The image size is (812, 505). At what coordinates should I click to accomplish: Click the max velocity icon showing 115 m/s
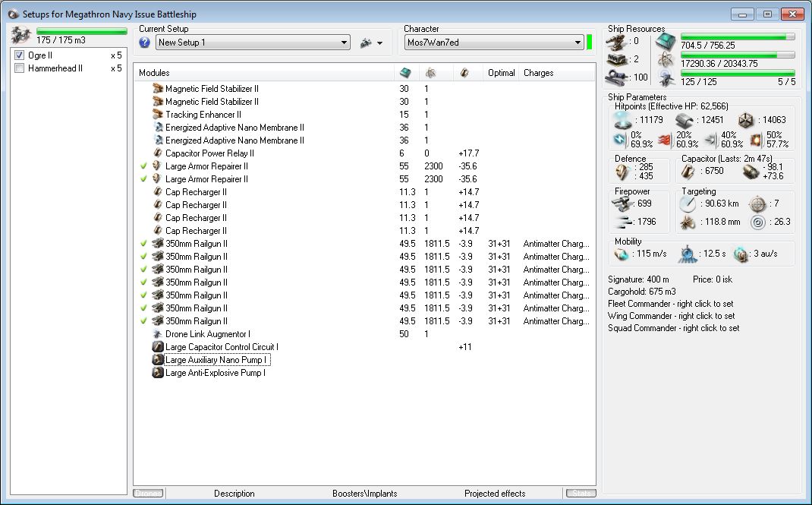[x=621, y=254]
